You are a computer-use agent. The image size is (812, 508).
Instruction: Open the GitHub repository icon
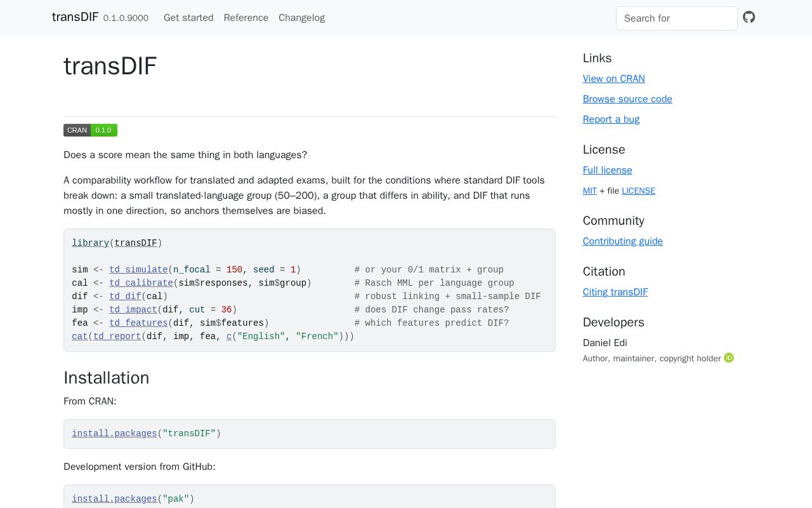click(749, 17)
